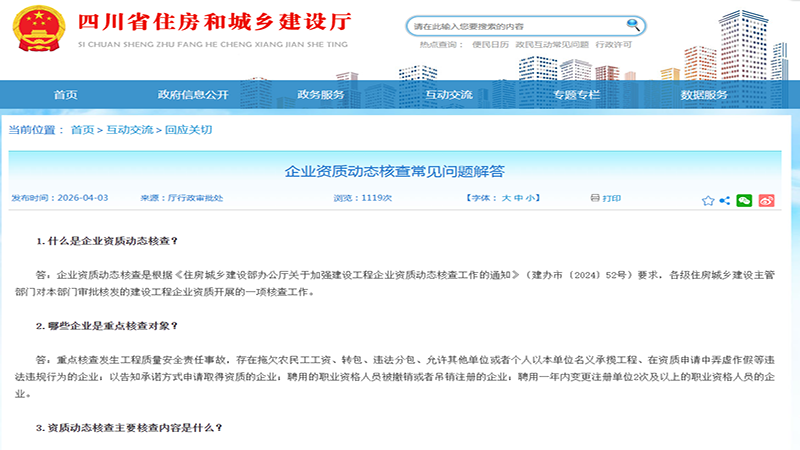
Task: Open the 数据服务 menu
Action: tap(704, 95)
